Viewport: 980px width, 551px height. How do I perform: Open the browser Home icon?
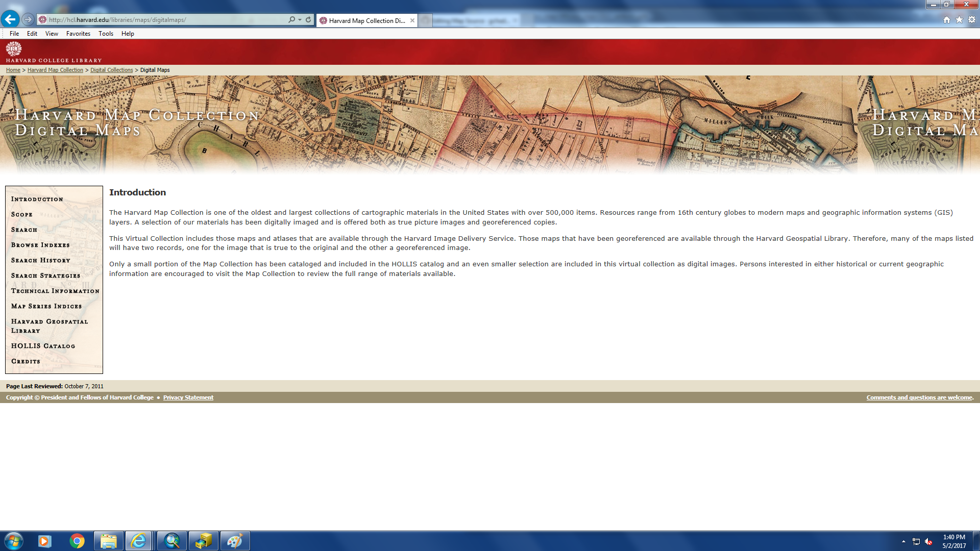[947, 19]
